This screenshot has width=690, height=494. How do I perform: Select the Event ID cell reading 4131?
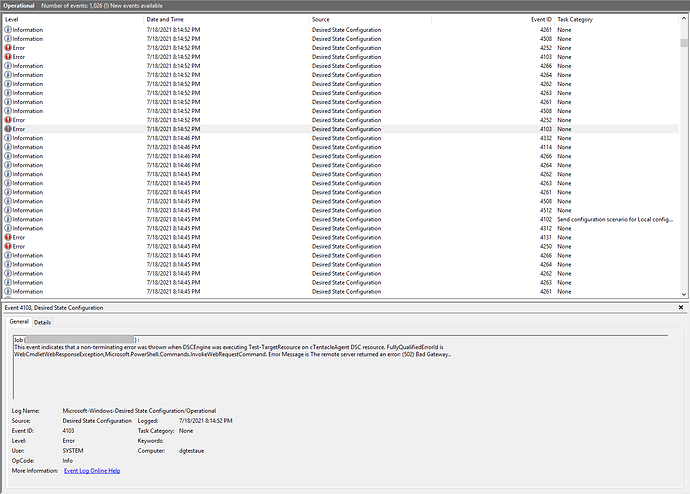[545, 237]
